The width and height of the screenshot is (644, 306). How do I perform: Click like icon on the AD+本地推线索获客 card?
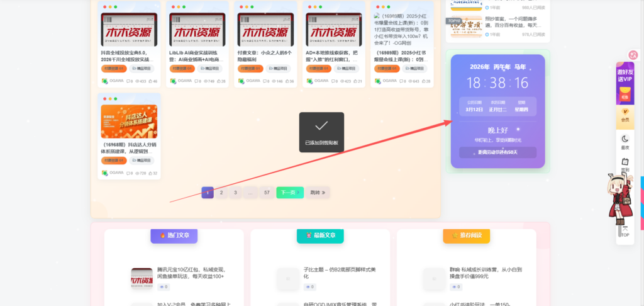[353, 81]
